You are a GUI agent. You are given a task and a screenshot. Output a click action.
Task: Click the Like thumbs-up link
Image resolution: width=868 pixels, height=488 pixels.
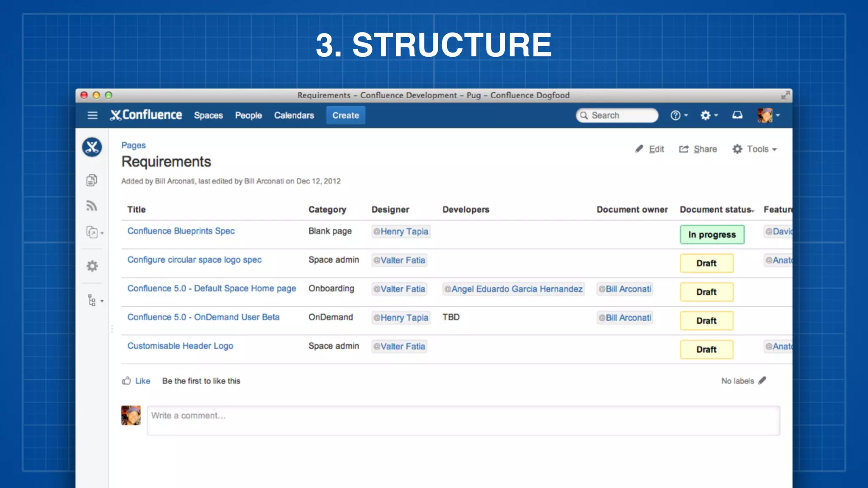click(136, 381)
